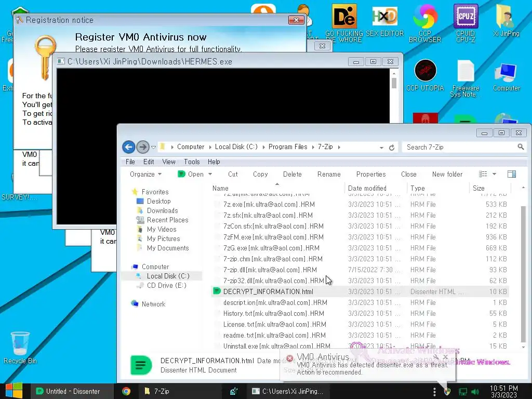Screen dimensions: 532x399
Task: Expand breadcrumb arrow after Computer
Action: 210,147
